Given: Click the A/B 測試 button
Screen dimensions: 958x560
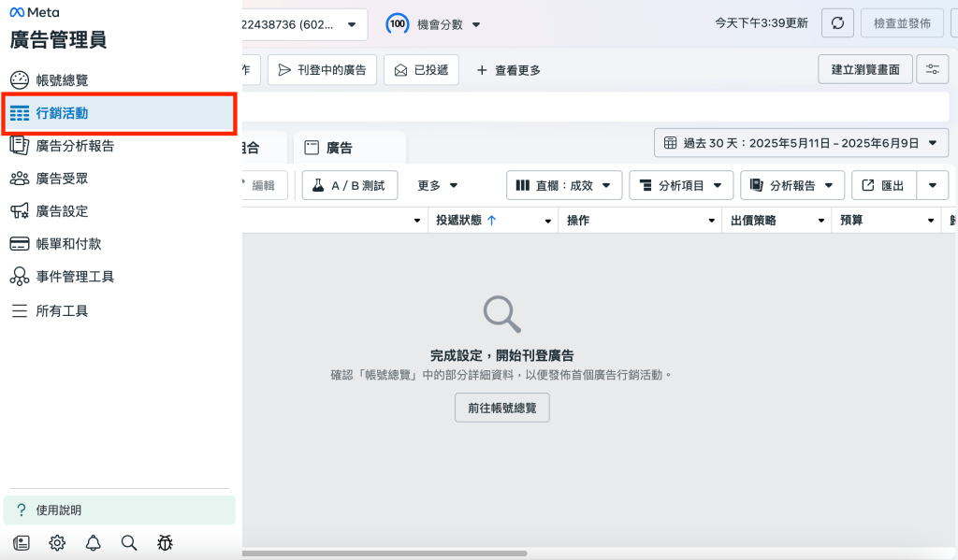Looking at the screenshot, I should [349, 185].
